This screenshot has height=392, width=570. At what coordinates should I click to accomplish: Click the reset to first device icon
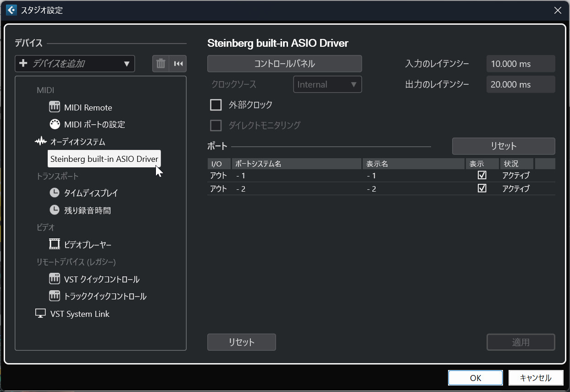[x=178, y=64]
